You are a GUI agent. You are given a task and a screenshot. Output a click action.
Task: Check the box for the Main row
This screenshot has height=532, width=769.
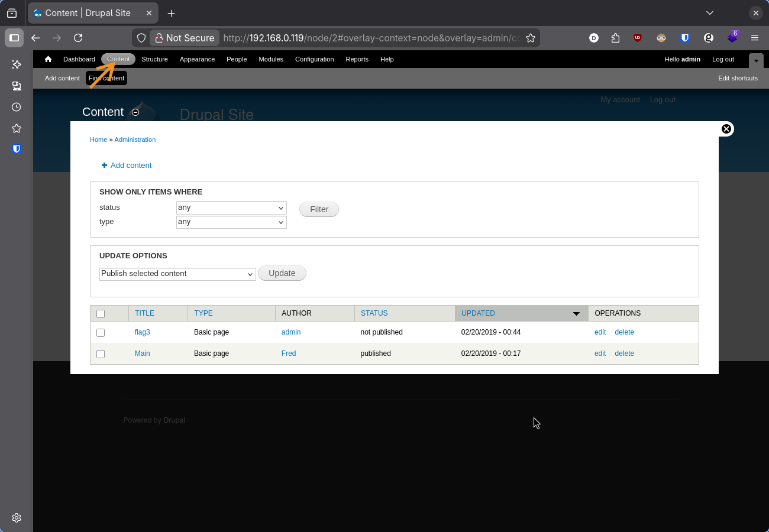[101, 354]
